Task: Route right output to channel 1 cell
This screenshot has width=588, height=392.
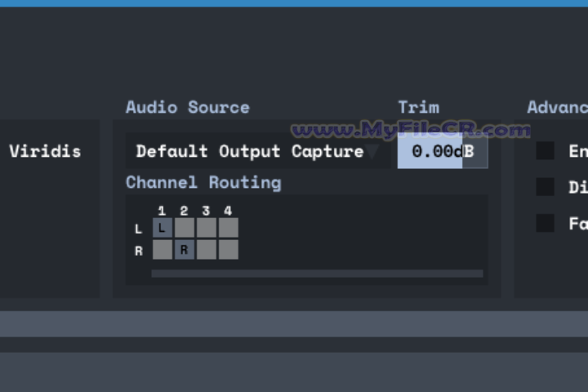Action: click(x=162, y=250)
